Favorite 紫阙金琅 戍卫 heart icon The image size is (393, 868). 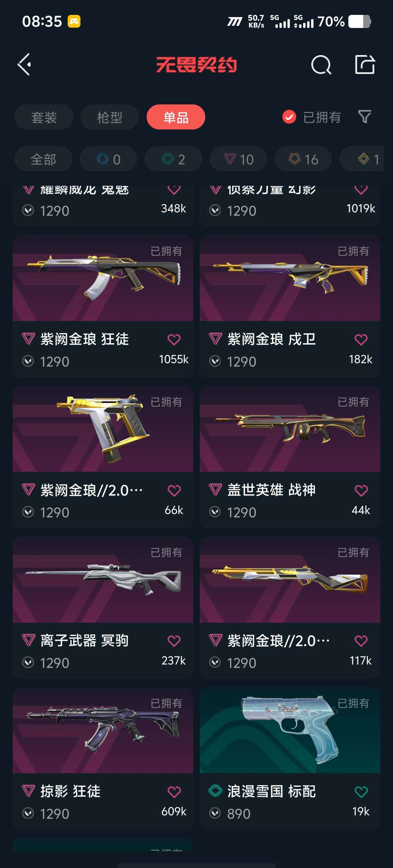361,339
